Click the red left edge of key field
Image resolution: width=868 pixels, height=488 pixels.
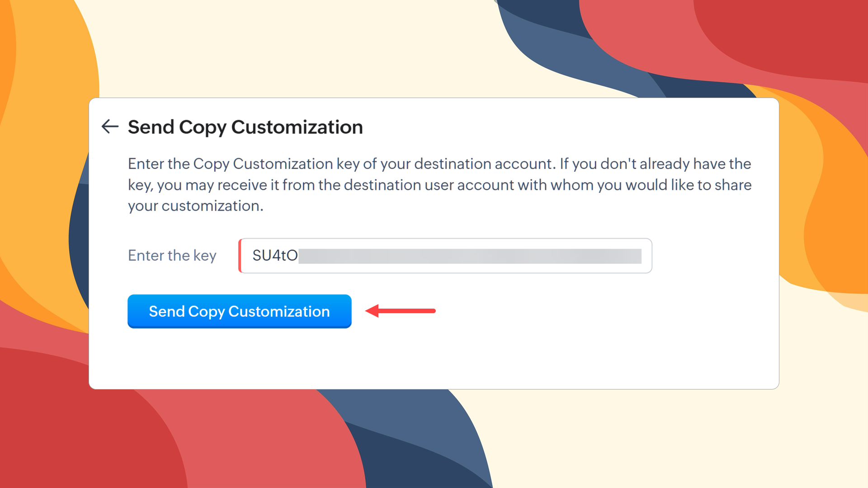coord(240,256)
